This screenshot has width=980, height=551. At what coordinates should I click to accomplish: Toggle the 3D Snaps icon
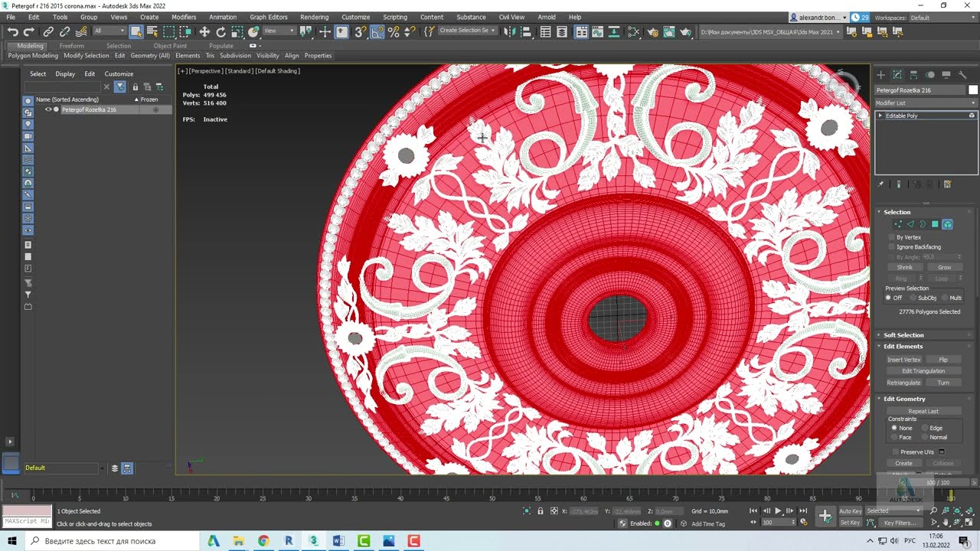[x=360, y=31]
